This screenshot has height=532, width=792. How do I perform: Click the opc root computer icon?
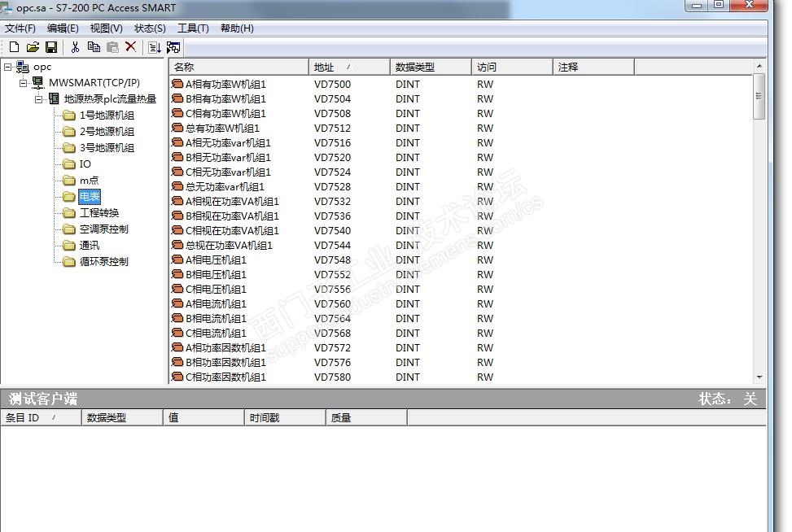[x=23, y=67]
